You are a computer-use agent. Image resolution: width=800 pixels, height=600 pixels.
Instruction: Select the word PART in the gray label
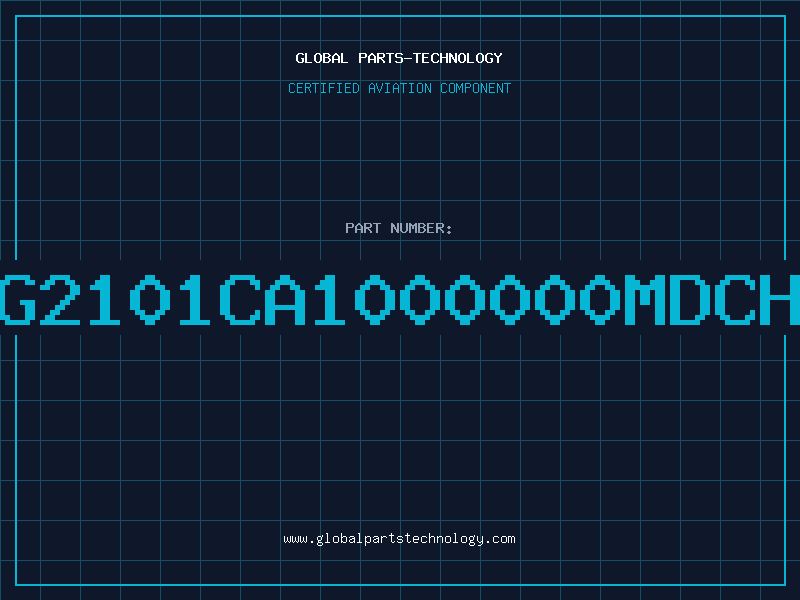(x=363, y=228)
